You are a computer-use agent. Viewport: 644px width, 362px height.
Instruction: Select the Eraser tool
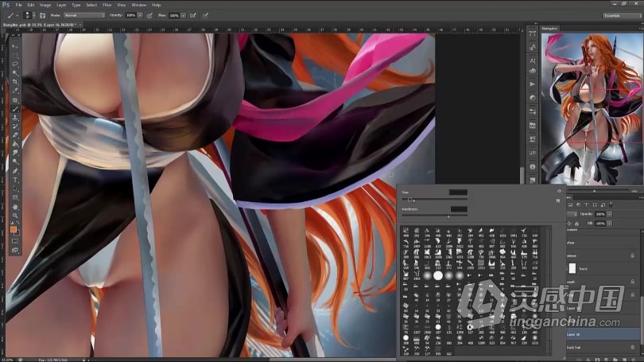pos(15,135)
